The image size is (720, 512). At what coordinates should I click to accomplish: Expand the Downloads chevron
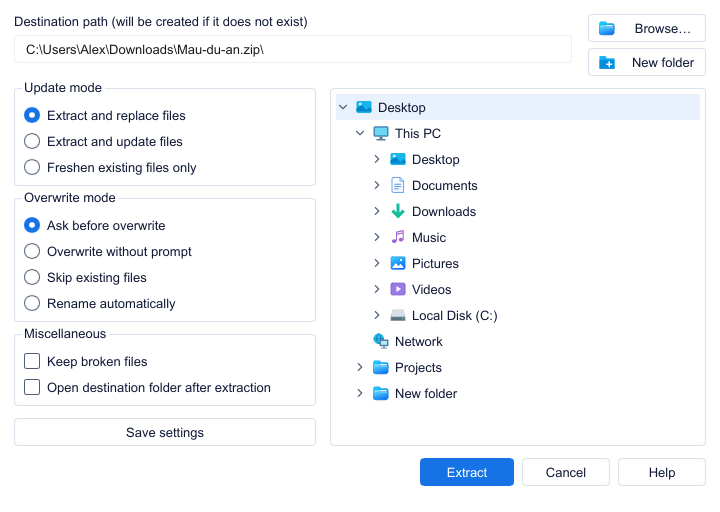(x=377, y=211)
